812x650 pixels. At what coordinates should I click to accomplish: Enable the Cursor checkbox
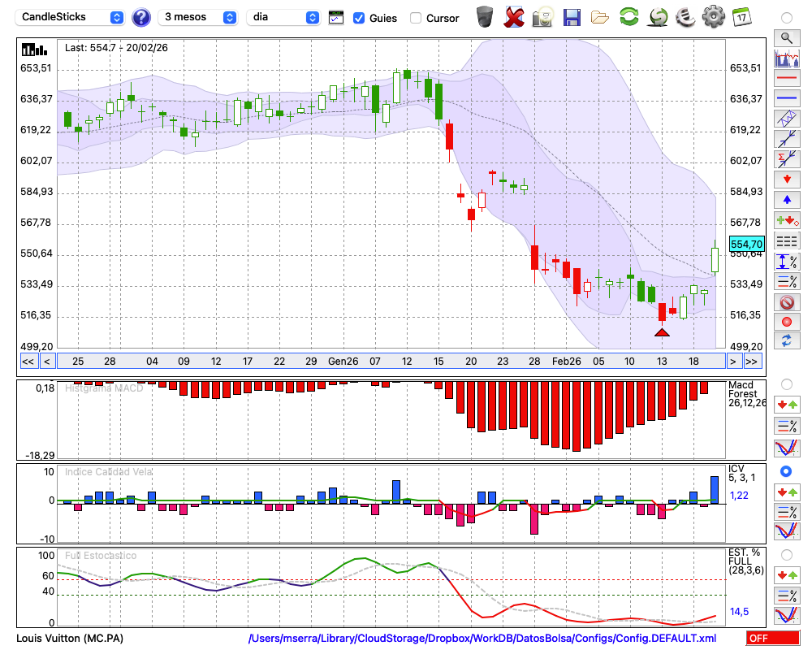416,18
